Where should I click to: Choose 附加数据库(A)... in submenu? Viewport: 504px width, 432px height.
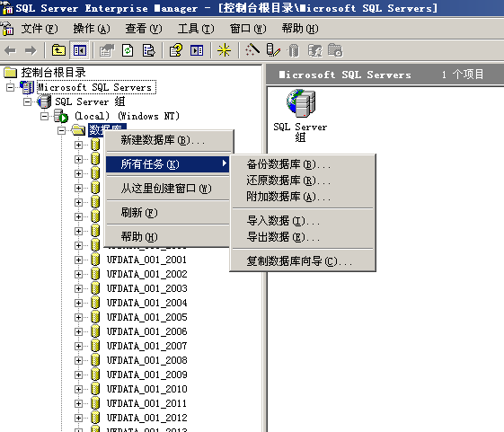pos(303,197)
